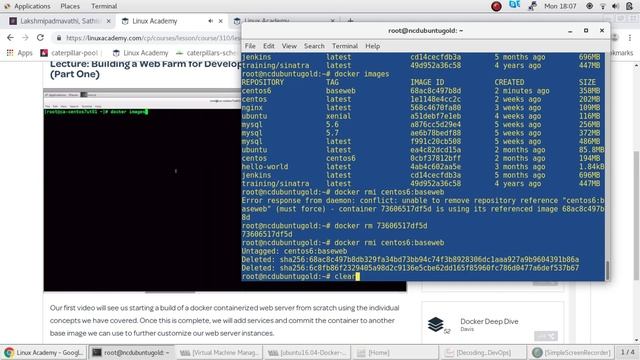
Task: Go back in Chrome browser
Action: (x=10, y=38)
